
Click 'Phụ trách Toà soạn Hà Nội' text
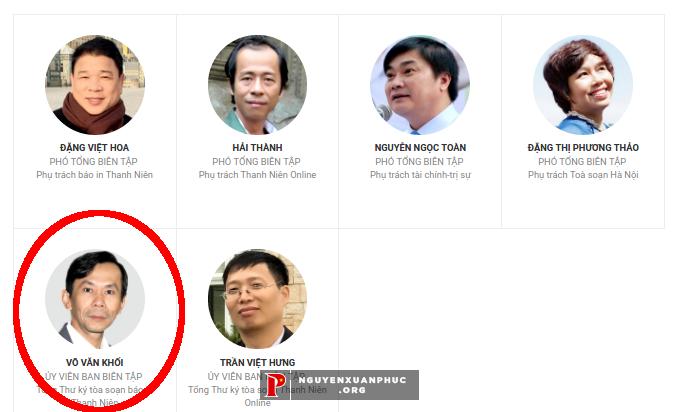pos(583,175)
